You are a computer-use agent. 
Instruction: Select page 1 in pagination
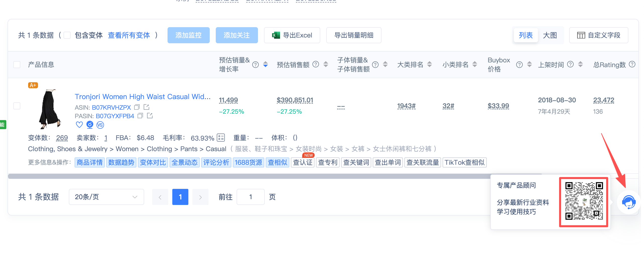pos(180,197)
